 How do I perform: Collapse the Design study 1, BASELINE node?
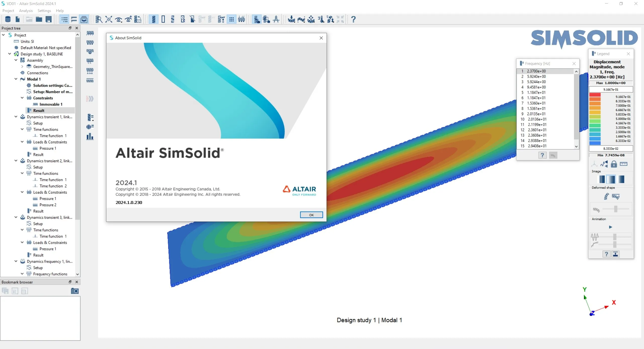(10, 54)
